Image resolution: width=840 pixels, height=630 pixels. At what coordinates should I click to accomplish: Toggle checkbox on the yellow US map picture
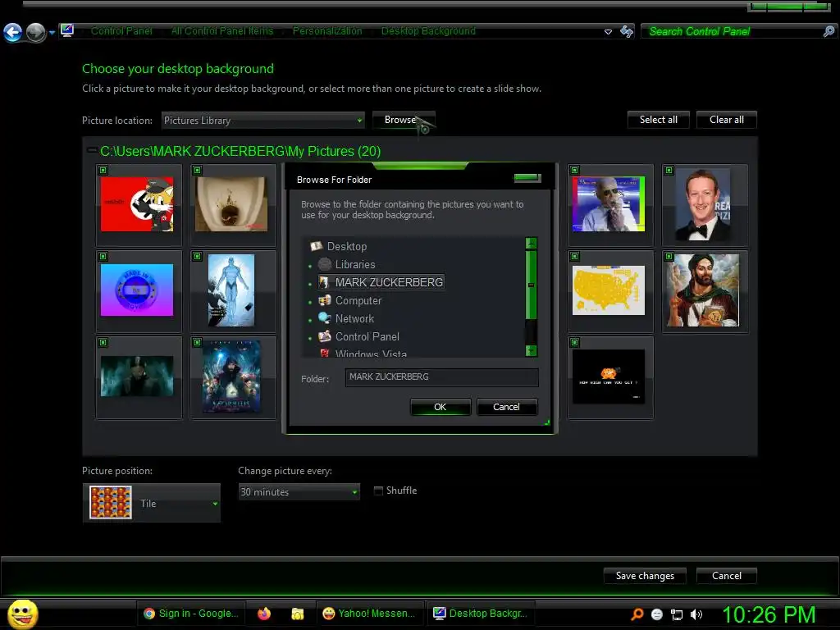click(574, 257)
